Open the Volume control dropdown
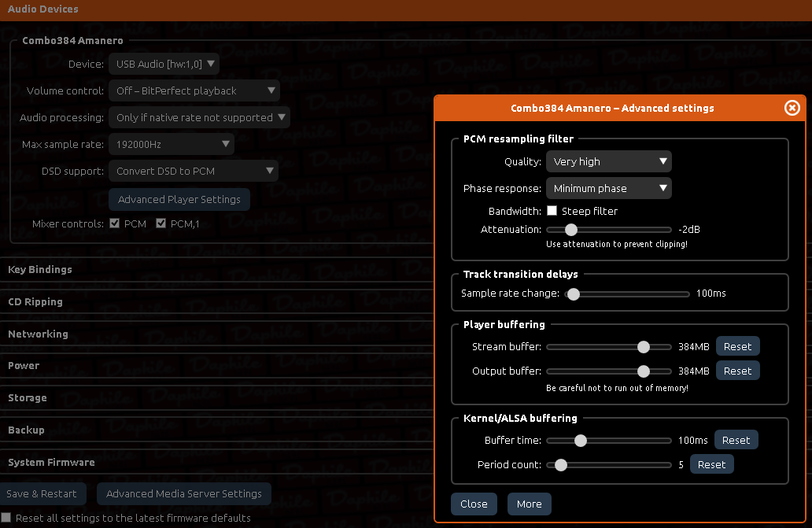 (x=194, y=91)
